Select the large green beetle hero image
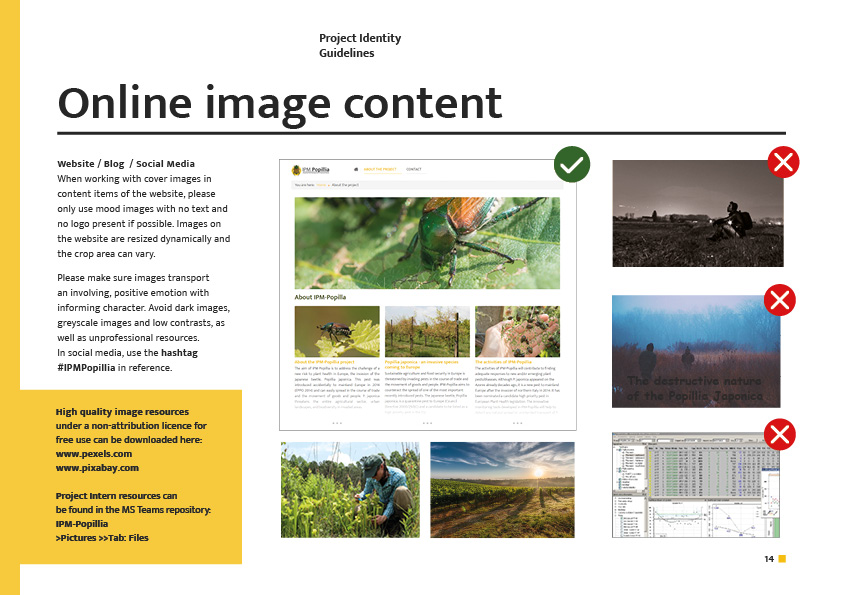Screen dimensions: 842x595 point(426,242)
